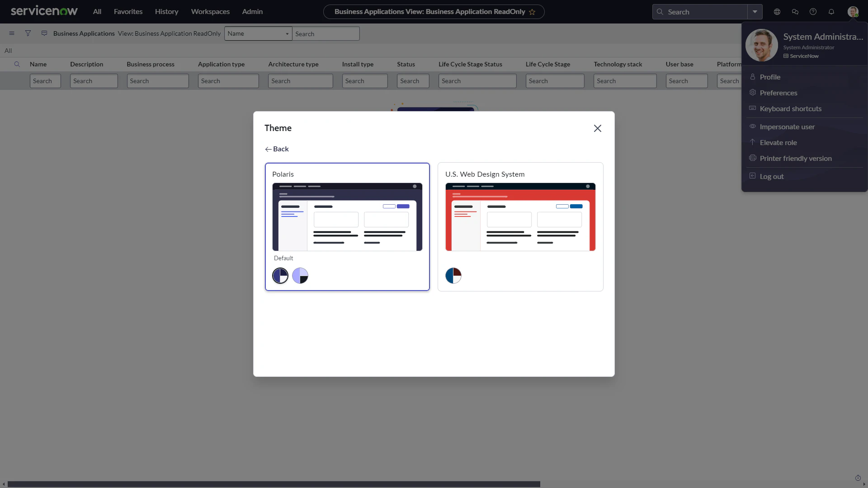Click the user avatar in top bar
The height and width of the screenshot is (488, 868).
[853, 12]
